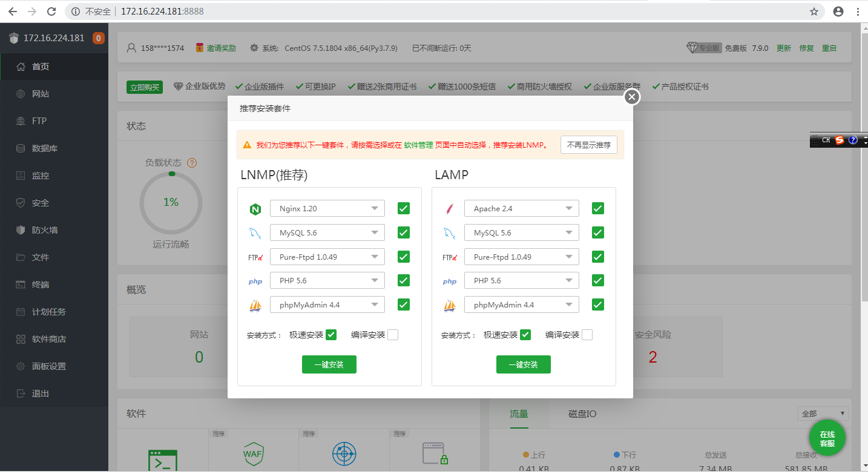This screenshot has width=868, height=474.
Task: Click the phpMyAdmin sailboat icon in LAMP
Action: tap(449, 305)
